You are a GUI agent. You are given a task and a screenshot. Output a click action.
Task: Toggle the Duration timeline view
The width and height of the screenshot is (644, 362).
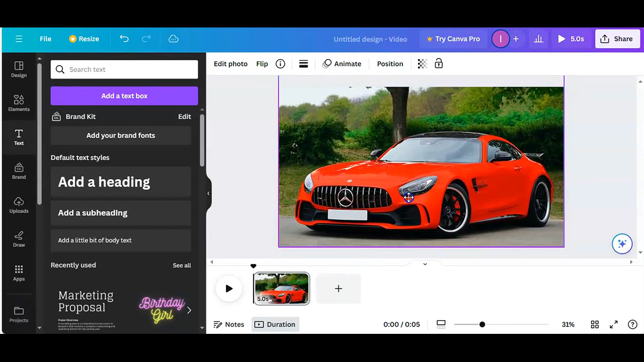coord(275,324)
